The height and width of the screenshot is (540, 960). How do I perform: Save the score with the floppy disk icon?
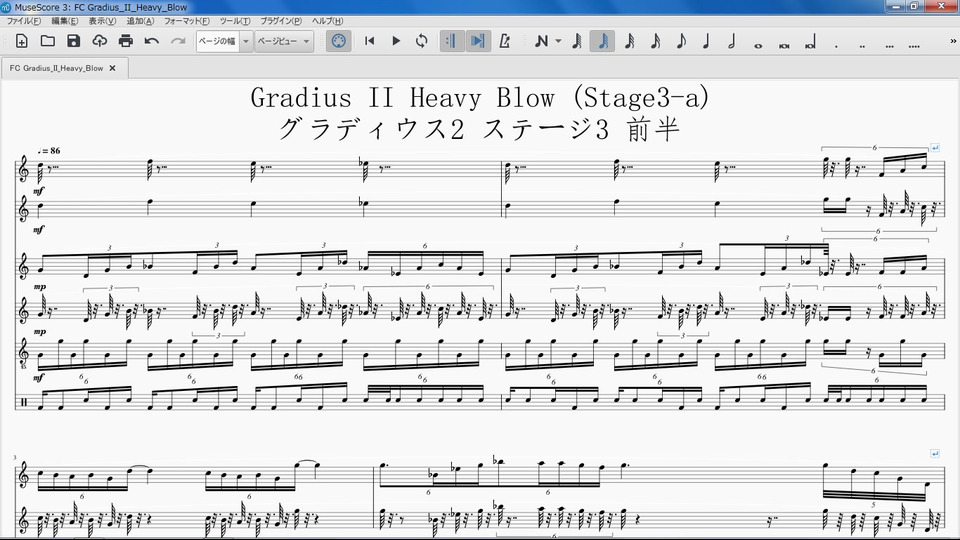tap(73, 41)
